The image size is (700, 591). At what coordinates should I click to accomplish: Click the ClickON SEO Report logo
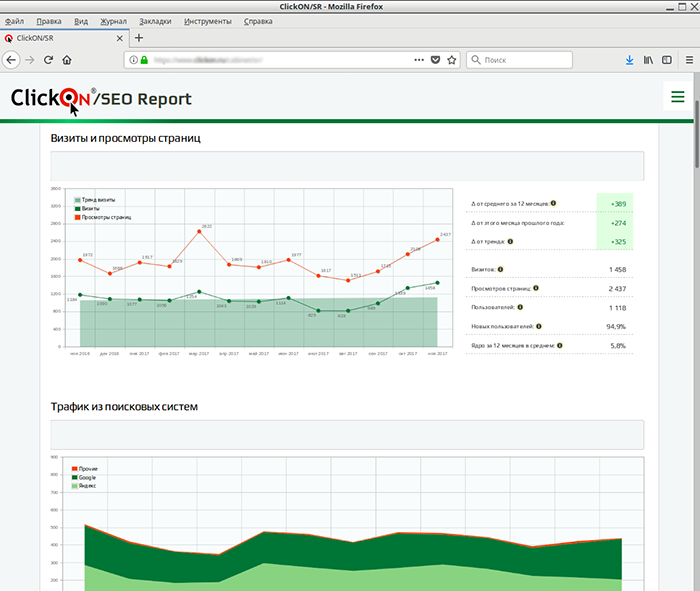click(101, 98)
